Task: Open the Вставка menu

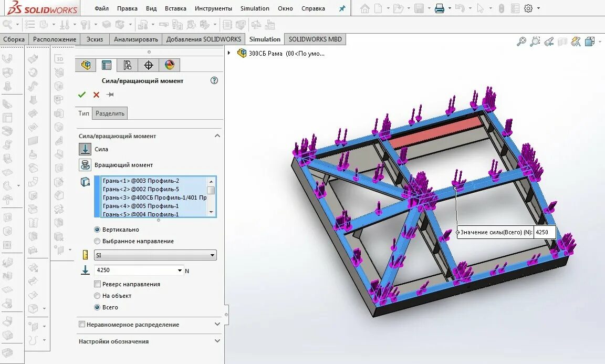Action: pyautogui.click(x=175, y=8)
